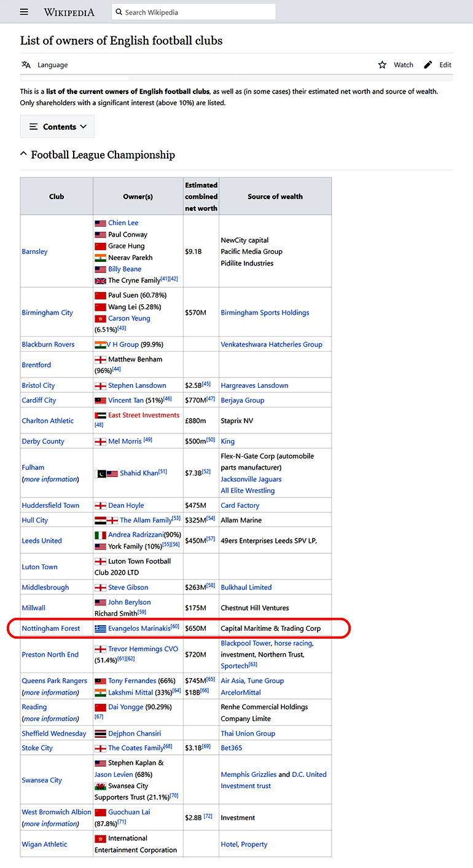Click the Estimated combined net worth header
This screenshot has width=473, height=868.
[201, 197]
